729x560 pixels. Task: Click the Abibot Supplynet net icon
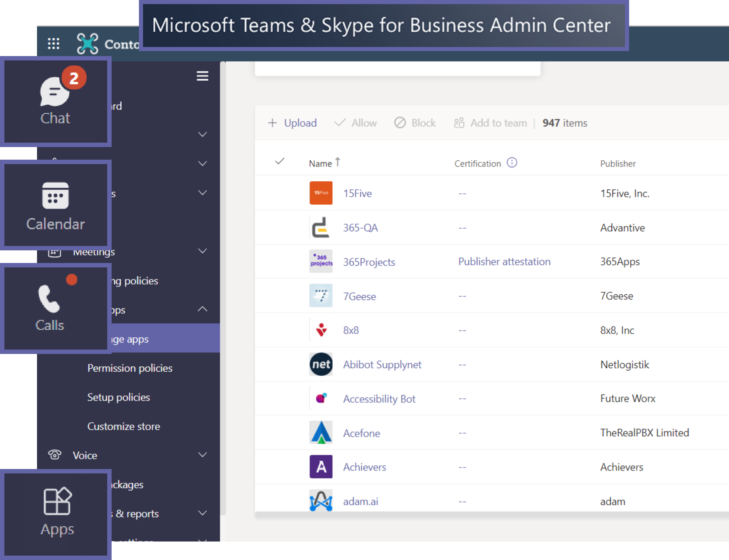pyautogui.click(x=321, y=364)
